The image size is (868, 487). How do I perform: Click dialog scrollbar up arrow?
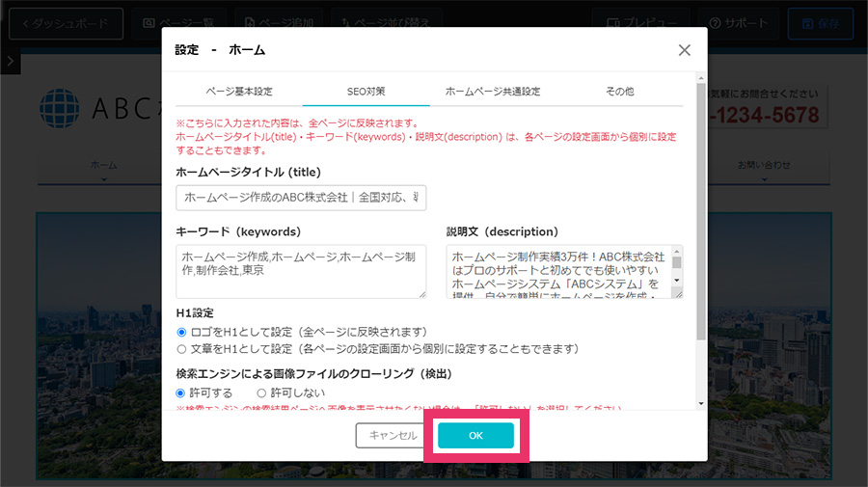701,78
